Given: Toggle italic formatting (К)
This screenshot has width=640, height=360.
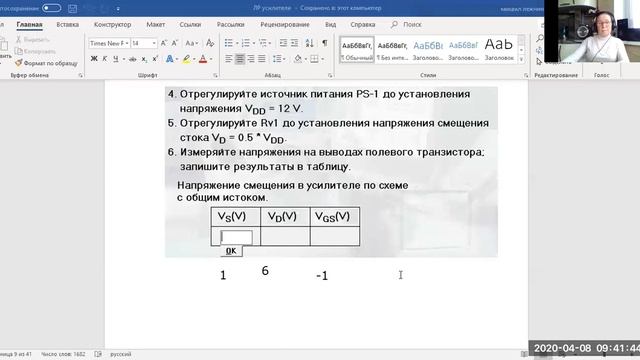Looking at the screenshot, I should point(104,59).
